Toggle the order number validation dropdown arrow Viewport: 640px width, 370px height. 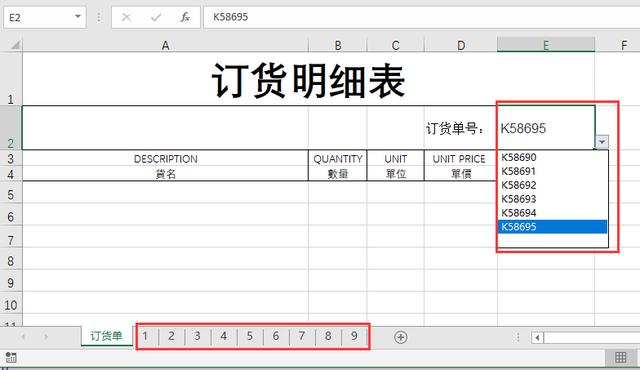click(602, 142)
